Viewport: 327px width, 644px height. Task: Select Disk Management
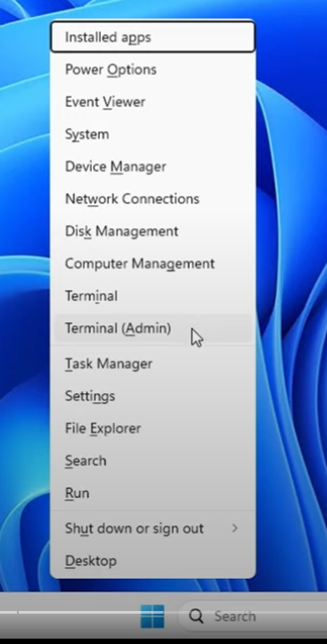click(x=152, y=231)
